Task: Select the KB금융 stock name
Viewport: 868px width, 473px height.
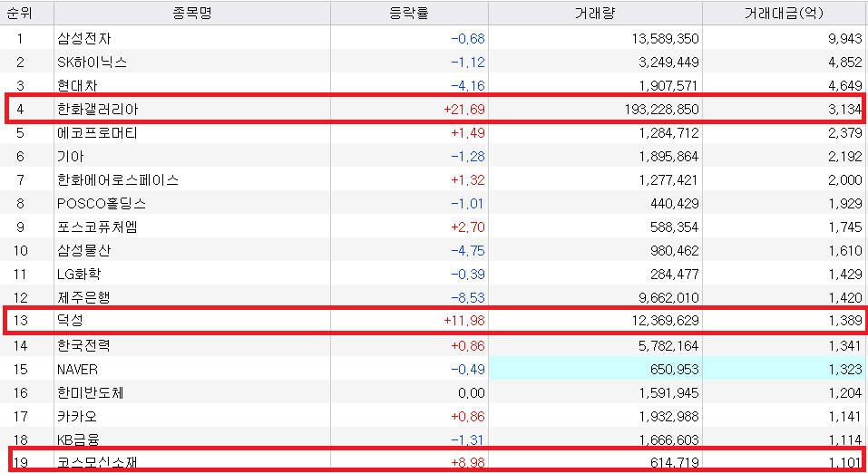Action: [x=78, y=439]
